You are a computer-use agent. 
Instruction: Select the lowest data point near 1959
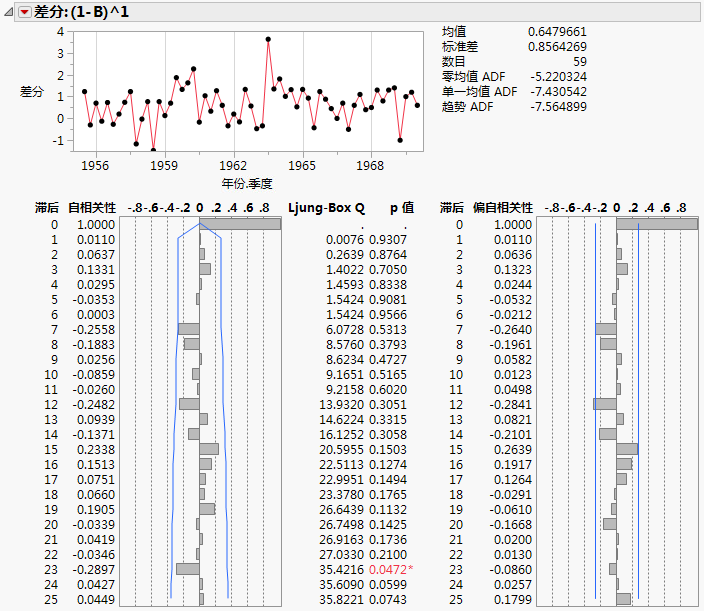point(153,150)
